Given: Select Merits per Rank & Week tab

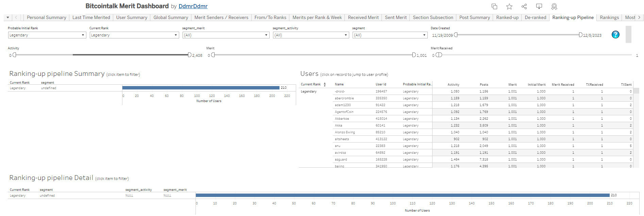Looking at the screenshot, I should point(317,17).
